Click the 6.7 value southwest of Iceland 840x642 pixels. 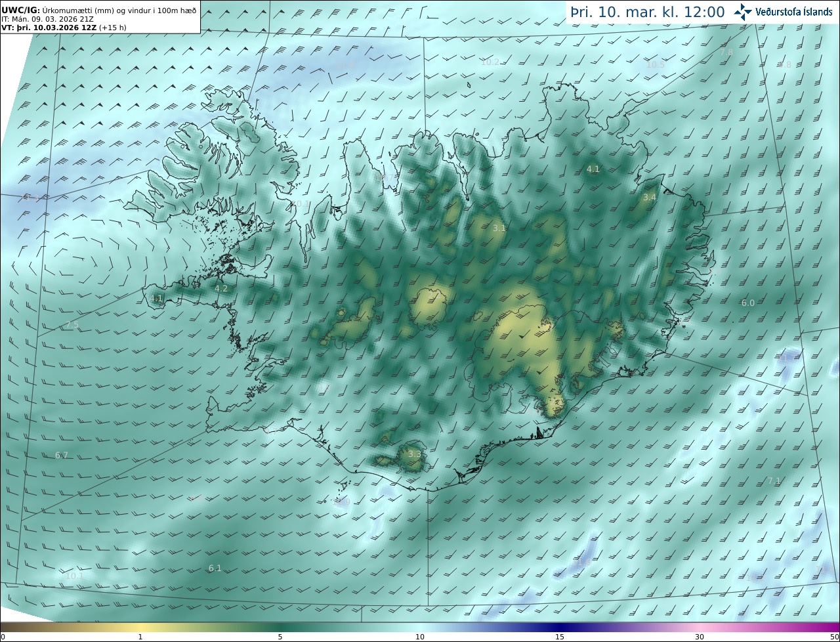(62, 455)
